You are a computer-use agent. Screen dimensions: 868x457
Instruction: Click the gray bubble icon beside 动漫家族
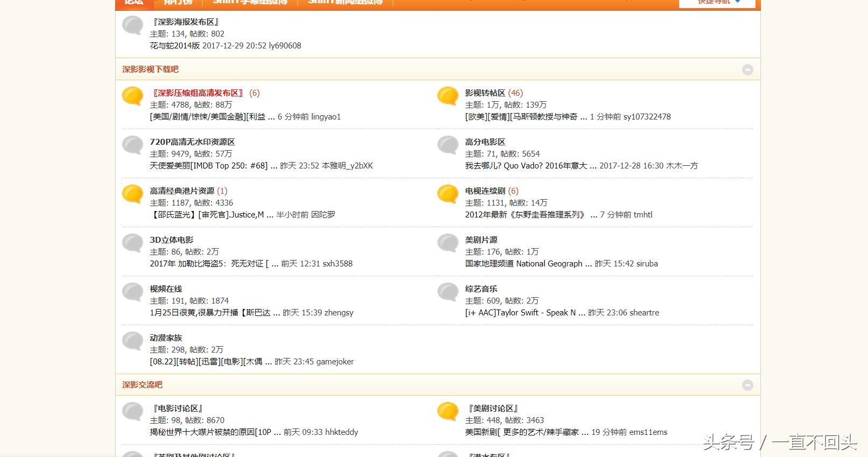coord(132,341)
